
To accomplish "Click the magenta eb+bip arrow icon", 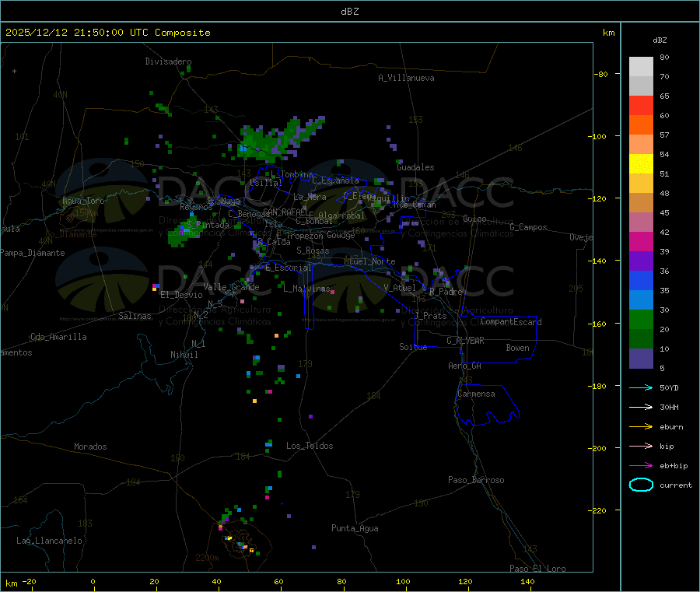I will point(641,466).
